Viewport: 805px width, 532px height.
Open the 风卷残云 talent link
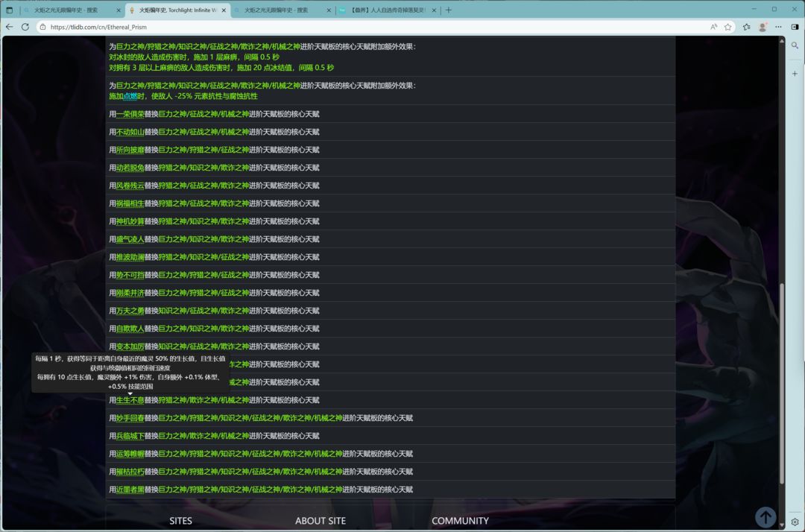[x=130, y=186]
